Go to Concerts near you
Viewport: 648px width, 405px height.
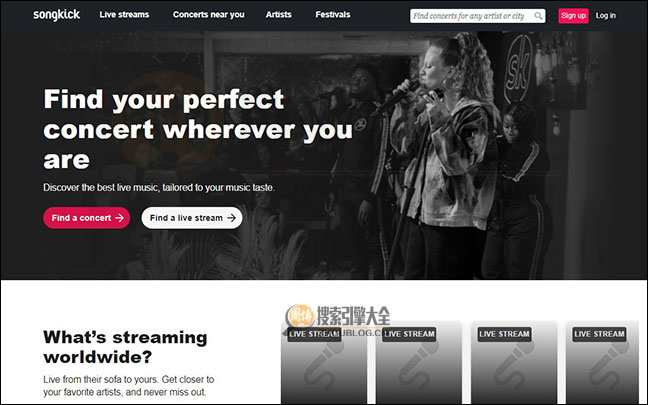[209, 14]
